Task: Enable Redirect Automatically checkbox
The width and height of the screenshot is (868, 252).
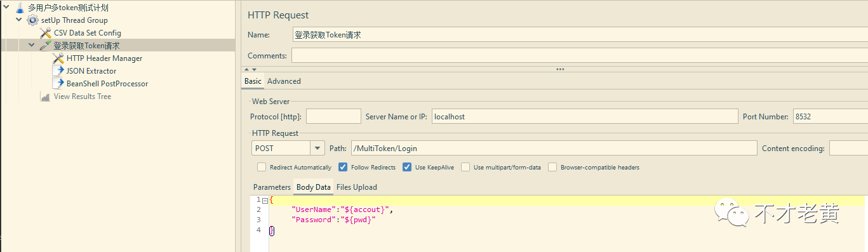Action: pyautogui.click(x=261, y=168)
